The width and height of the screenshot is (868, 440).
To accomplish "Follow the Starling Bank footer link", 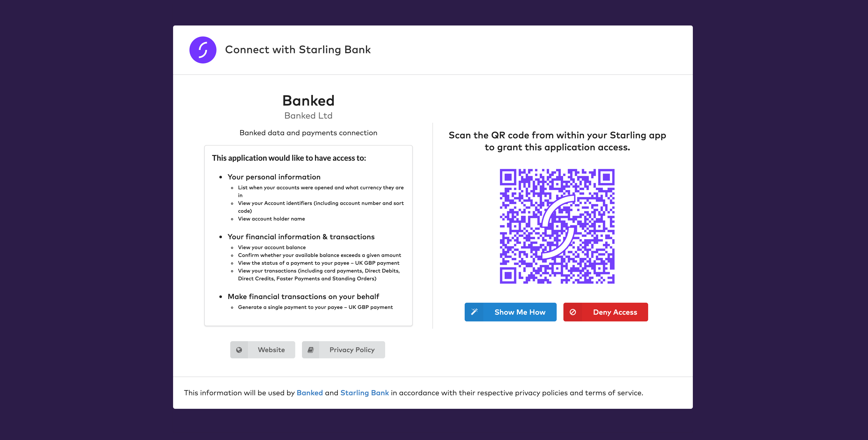I will coord(365,393).
